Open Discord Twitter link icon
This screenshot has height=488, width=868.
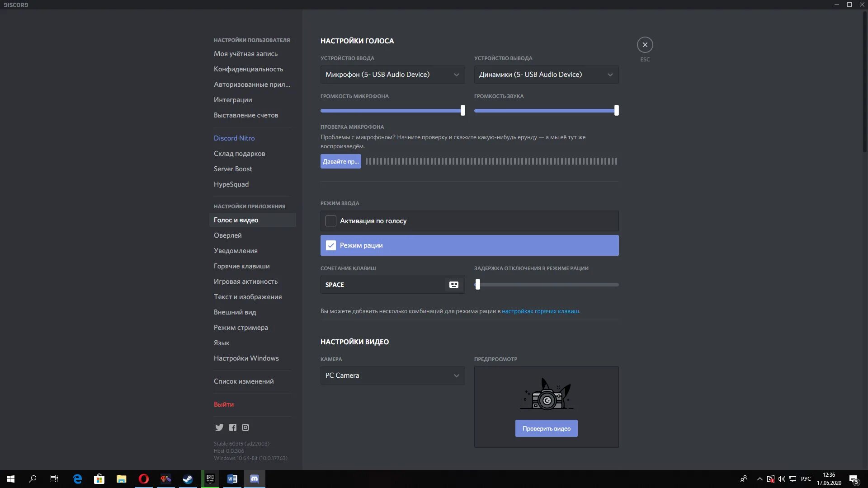[x=219, y=427]
